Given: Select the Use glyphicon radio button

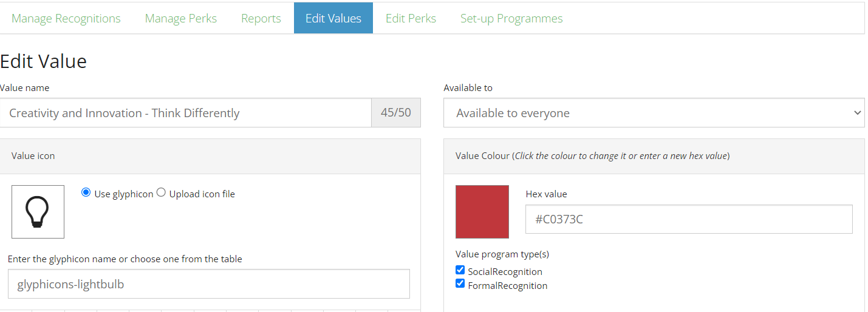Looking at the screenshot, I should tap(86, 192).
